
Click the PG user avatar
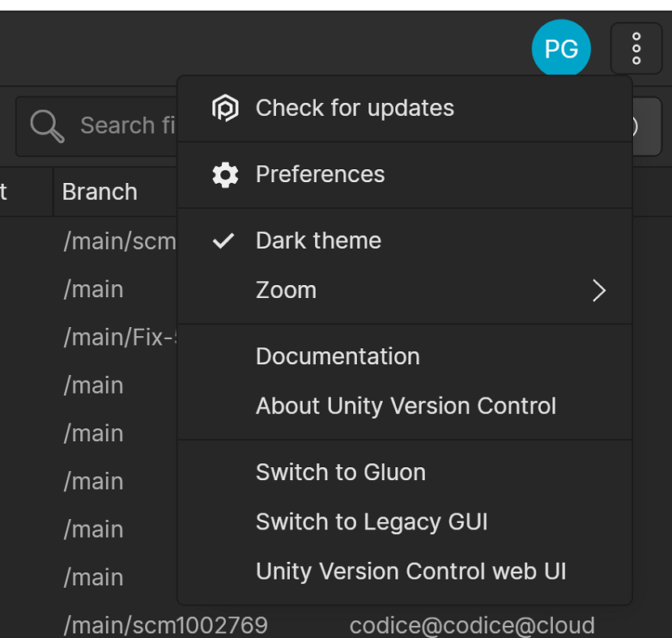(561, 48)
